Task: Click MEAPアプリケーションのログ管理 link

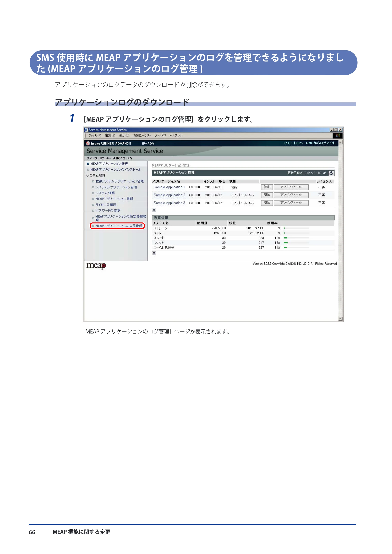Action: (119, 226)
